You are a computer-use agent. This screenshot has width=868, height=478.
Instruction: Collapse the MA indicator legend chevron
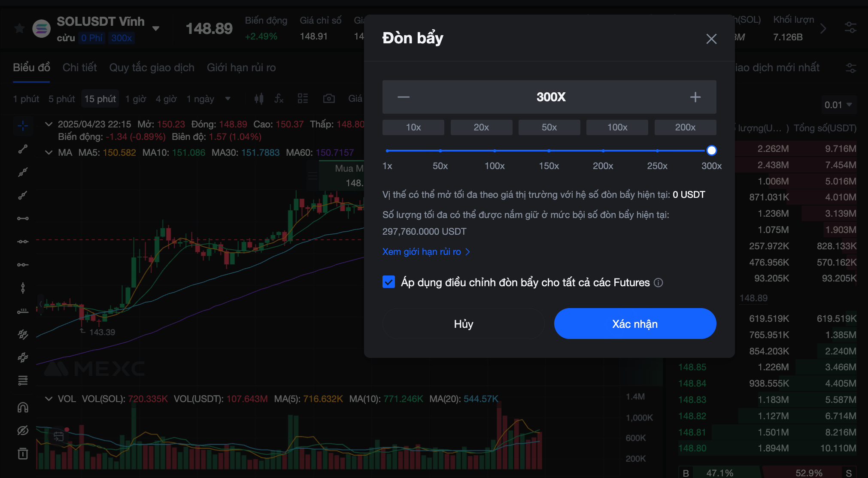click(x=49, y=152)
